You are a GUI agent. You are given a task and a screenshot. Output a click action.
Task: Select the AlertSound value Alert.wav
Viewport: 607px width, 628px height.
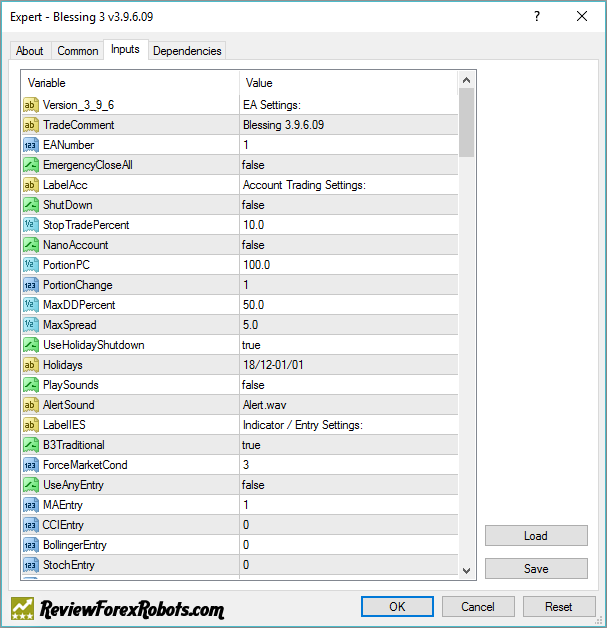pos(265,405)
